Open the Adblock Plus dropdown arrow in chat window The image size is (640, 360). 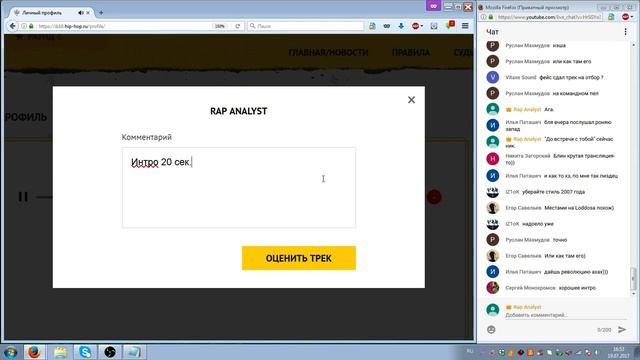[631, 17]
